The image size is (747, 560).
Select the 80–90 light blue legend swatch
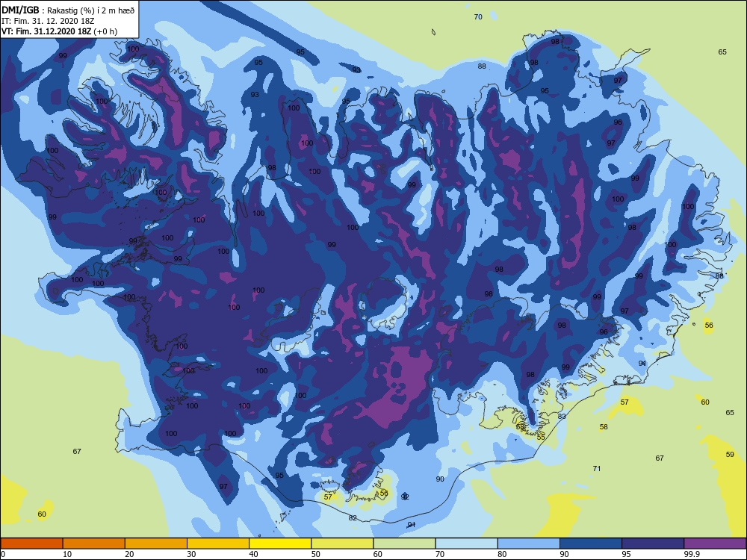[529, 544]
